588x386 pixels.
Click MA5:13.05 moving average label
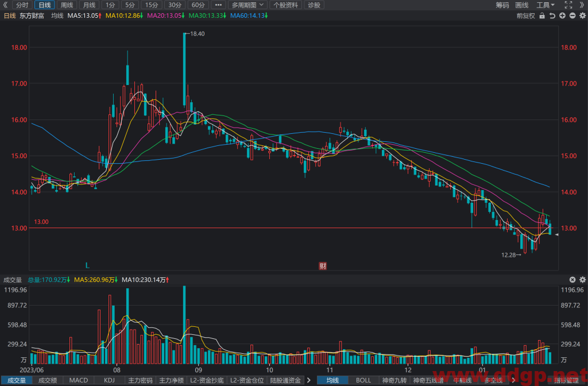click(84, 16)
